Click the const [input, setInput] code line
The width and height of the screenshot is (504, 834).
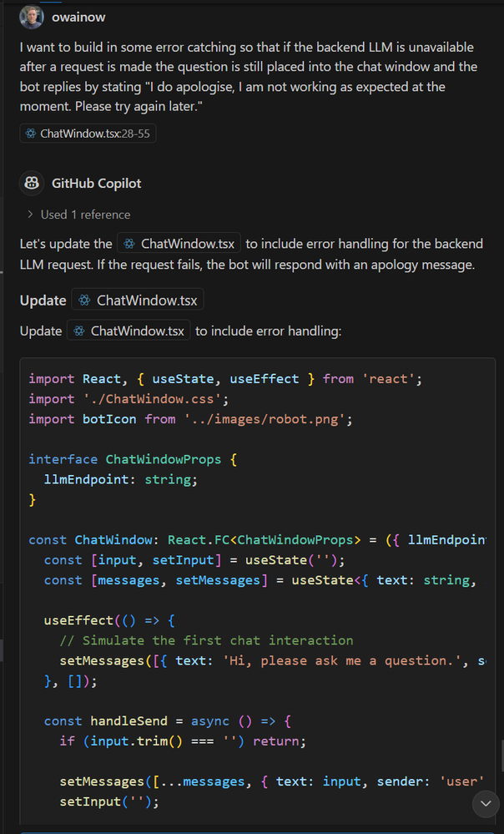coord(194,560)
